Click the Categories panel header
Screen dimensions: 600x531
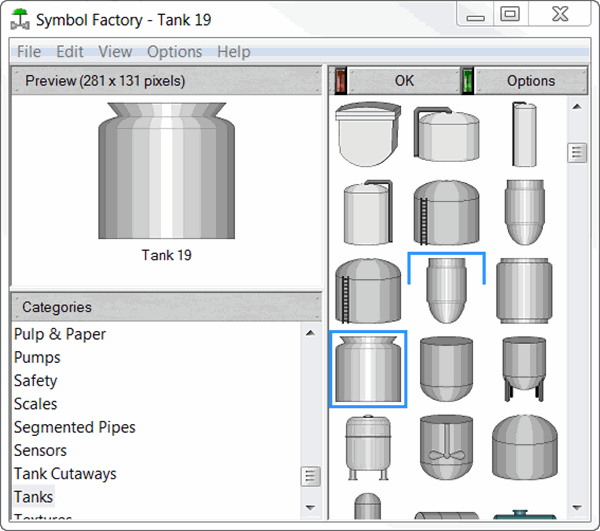166,307
